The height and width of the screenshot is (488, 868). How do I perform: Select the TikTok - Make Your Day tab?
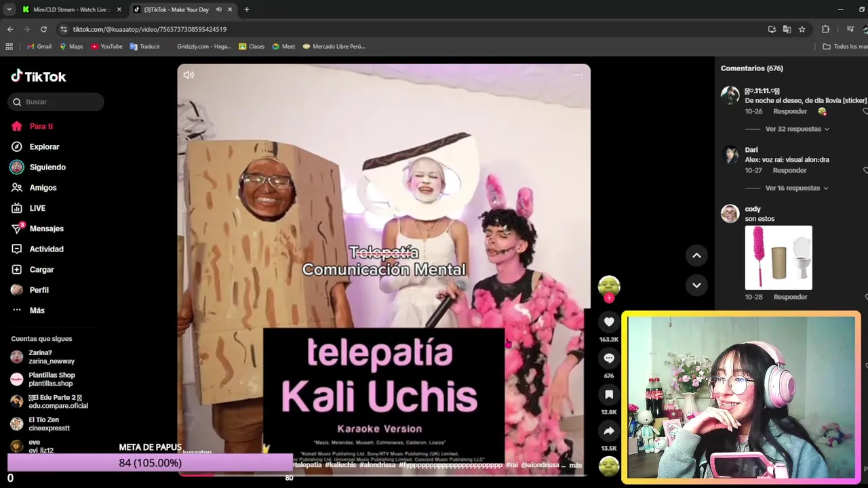176,9
